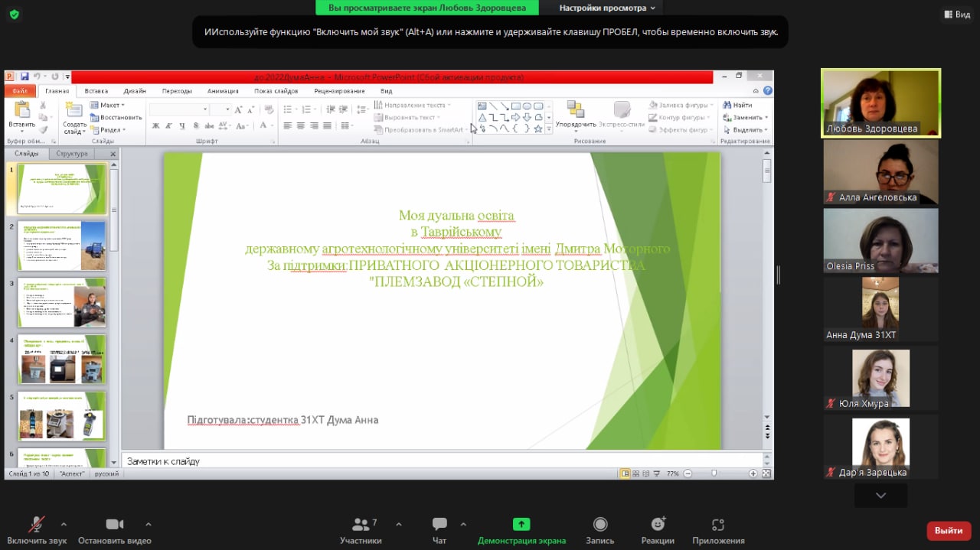
Task: Open the Приложения apps panel
Action: (717, 530)
